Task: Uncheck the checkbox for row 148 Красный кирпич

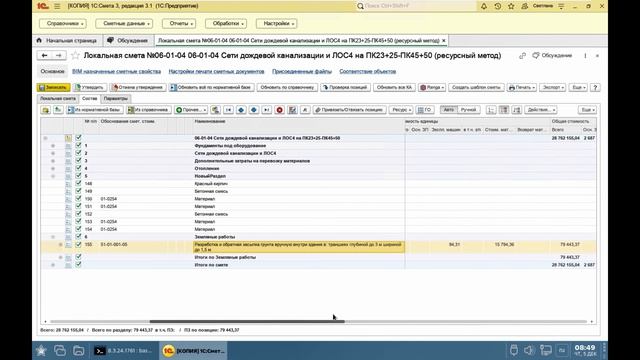Action: (78, 183)
